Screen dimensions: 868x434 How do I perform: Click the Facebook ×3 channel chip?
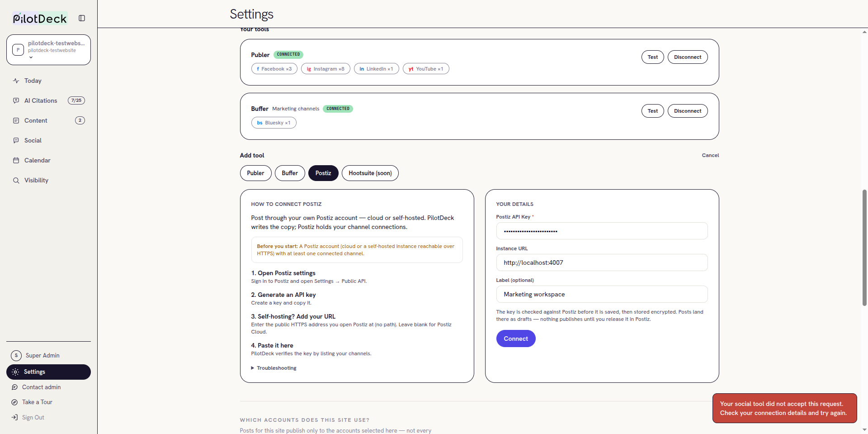tap(274, 69)
